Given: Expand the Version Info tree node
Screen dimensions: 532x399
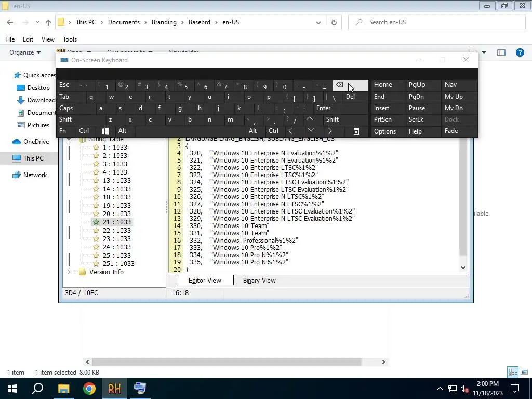Looking at the screenshot, I should [x=69, y=272].
